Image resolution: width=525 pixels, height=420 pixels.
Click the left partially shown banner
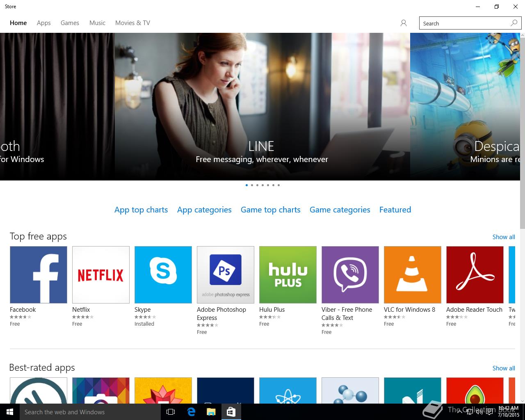(57, 107)
